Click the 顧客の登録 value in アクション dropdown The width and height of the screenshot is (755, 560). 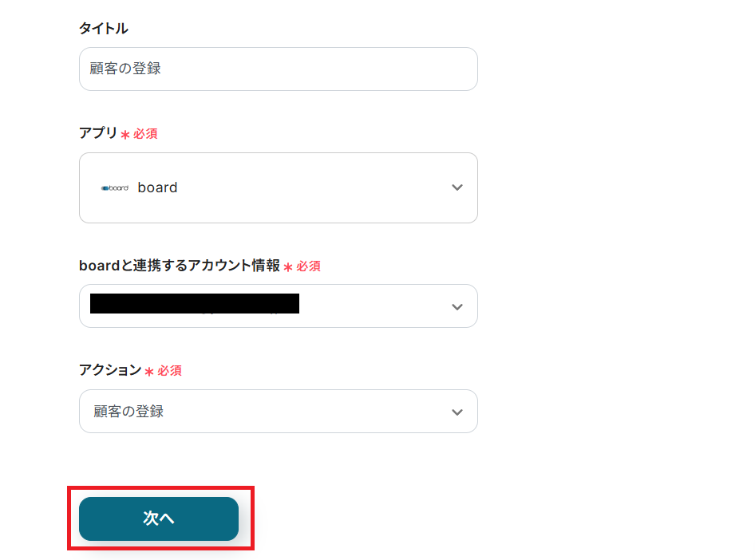coord(128,412)
